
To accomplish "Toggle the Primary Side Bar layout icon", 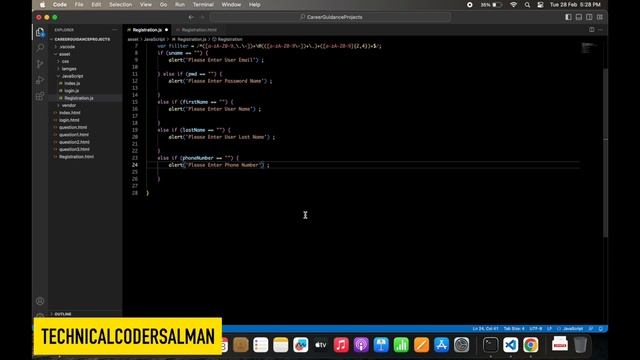I will pos(568,17).
